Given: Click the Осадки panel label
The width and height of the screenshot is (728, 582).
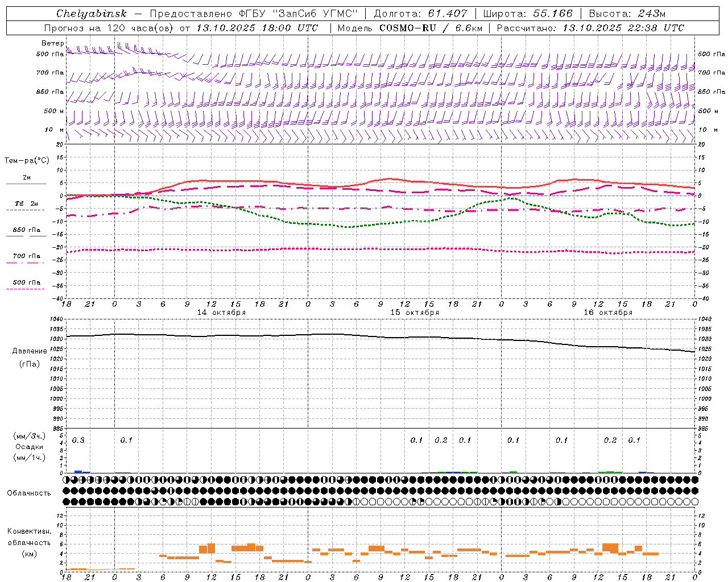Looking at the screenshot, I should (x=30, y=447).
